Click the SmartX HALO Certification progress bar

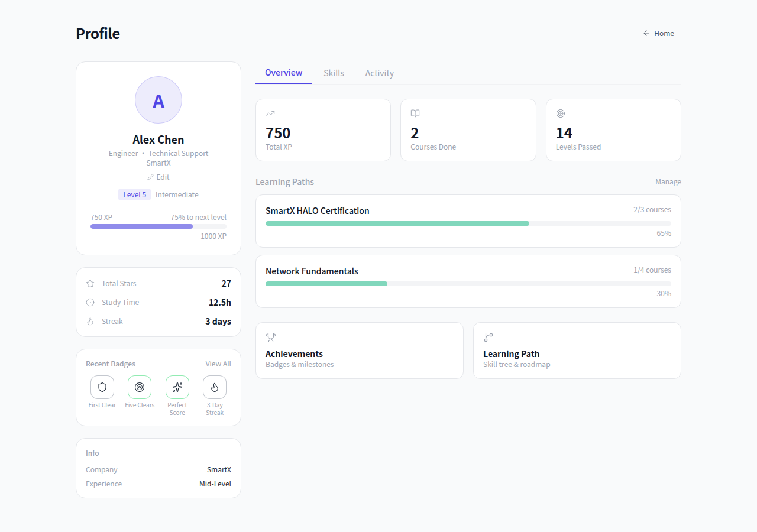[x=468, y=223]
